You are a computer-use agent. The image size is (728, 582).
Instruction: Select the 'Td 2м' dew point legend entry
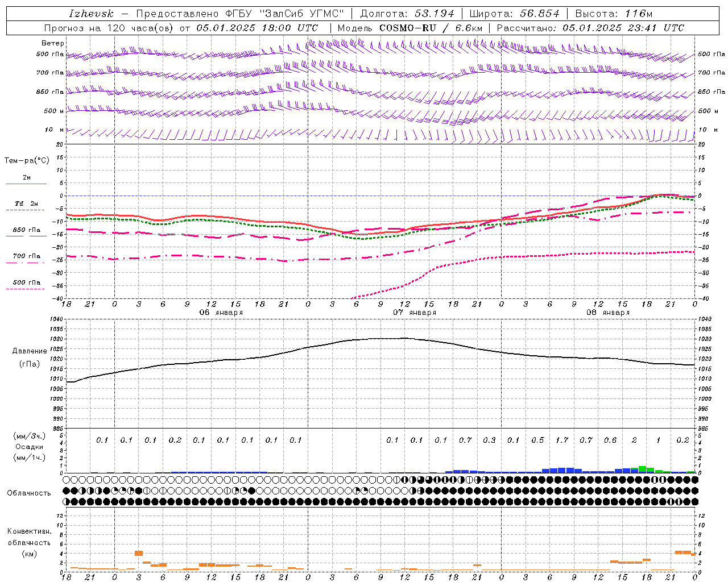click(x=26, y=203)
